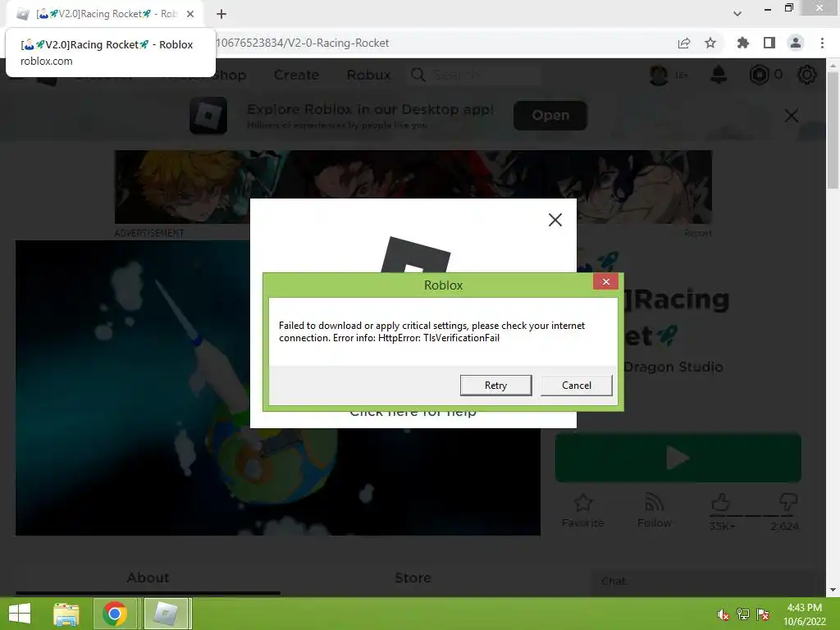This screenshot has width=840, height=630.
Task: Open the Robux tab on Roblox navbar
Action: (368, 75)
